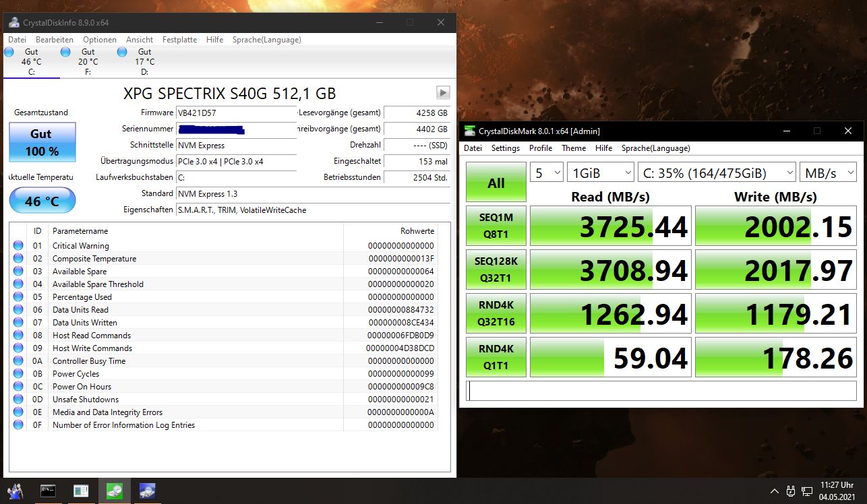Click status icon for Percentage Used row
The width and height of the screenshot is (867, 504).
(x=18, y=296)
